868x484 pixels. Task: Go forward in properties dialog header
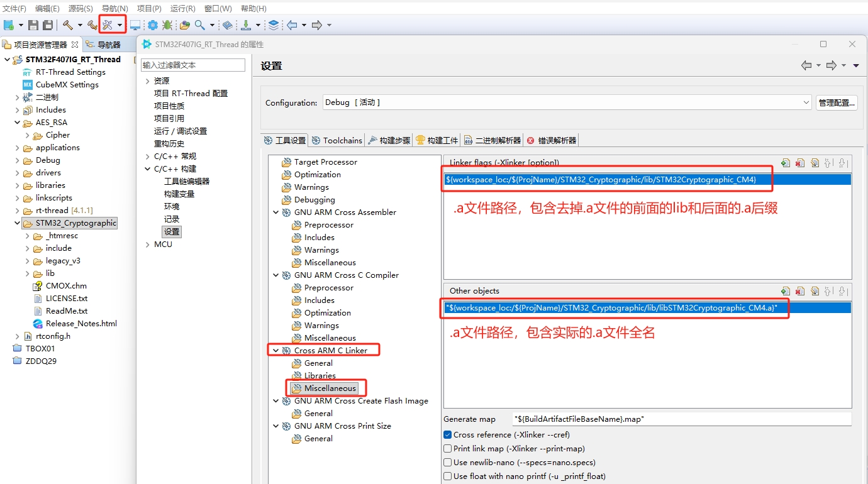coord(832,65)
